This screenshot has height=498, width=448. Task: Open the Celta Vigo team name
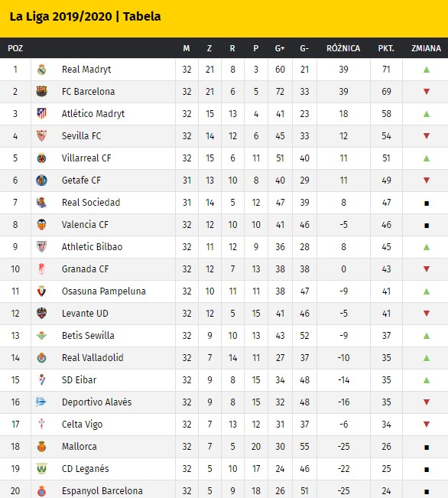click(x=83, y=425)
